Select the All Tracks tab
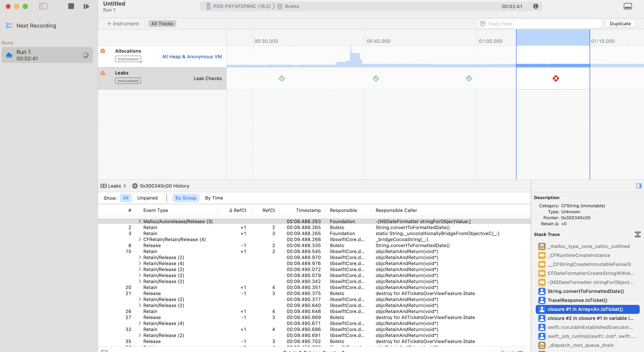 (162, 24)
